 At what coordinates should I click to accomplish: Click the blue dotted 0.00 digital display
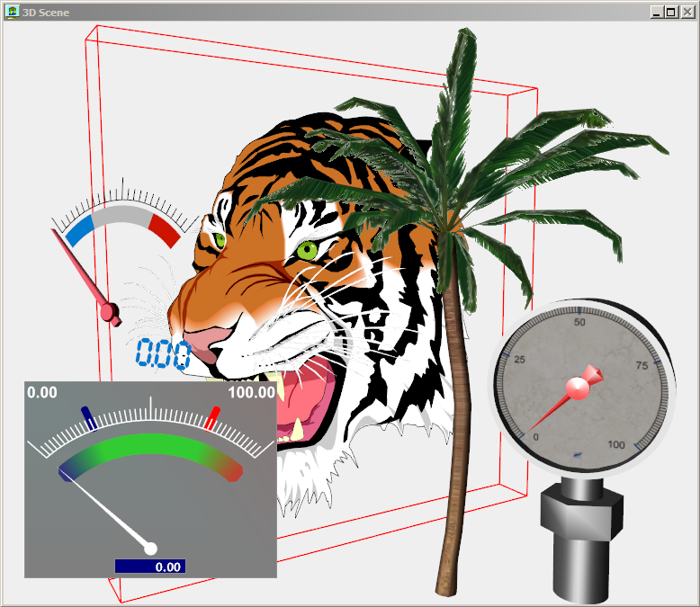coord(163,354)
